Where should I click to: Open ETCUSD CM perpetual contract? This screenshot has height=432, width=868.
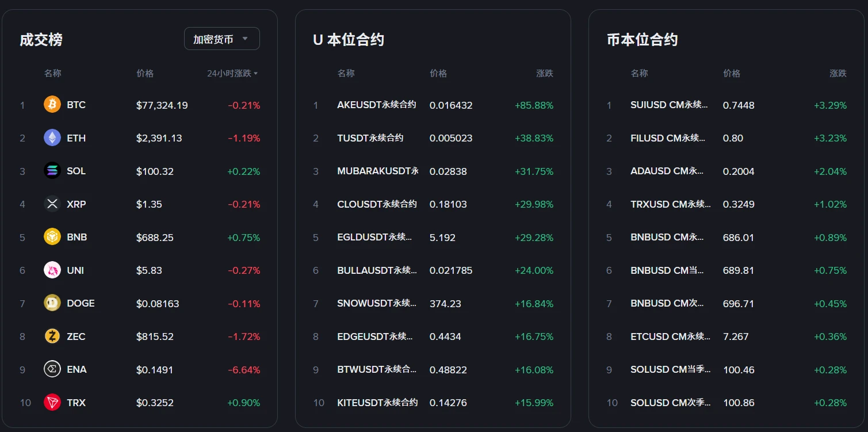click(x=671, y=337)
